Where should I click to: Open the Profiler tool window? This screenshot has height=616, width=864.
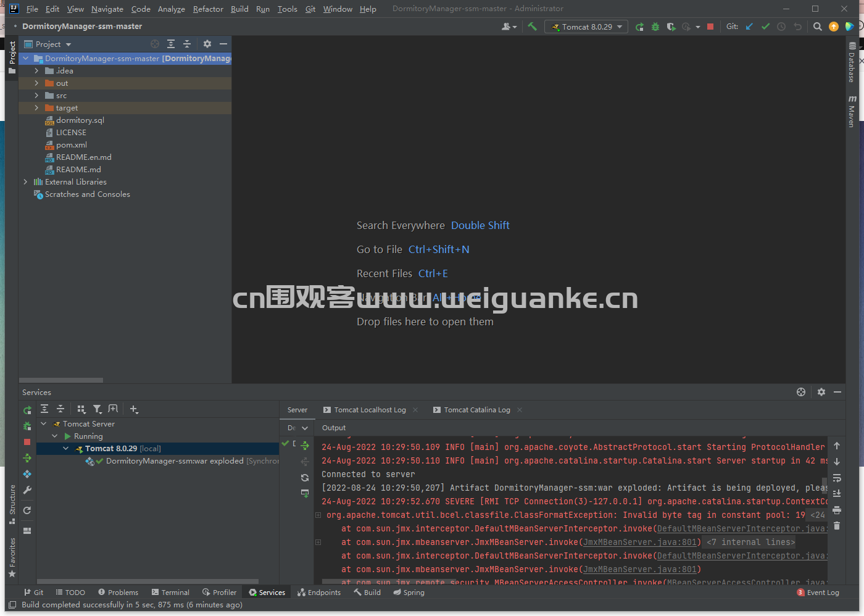pyautogui.click(x=219, y=593)
